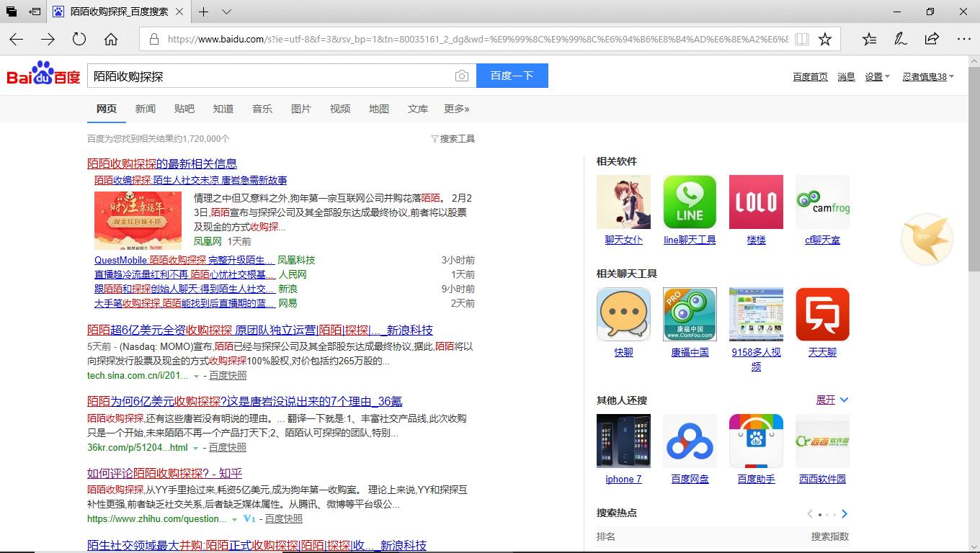Refresh the page in Edge
Viewport: 980px width, 553px height.
[79, 39]
